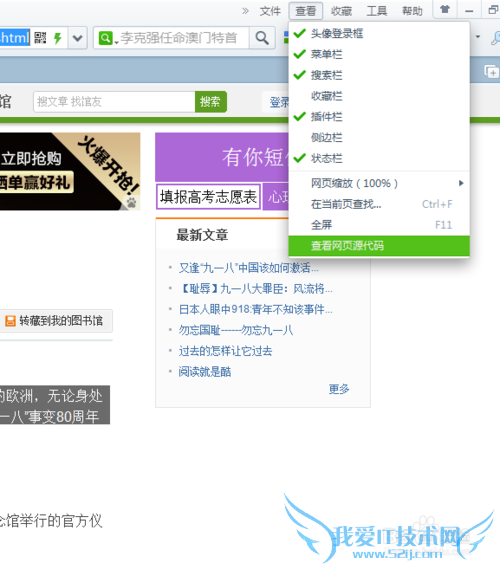
Task: Open article 勿忘国耻——勿忘九一八
Action: 236,330
